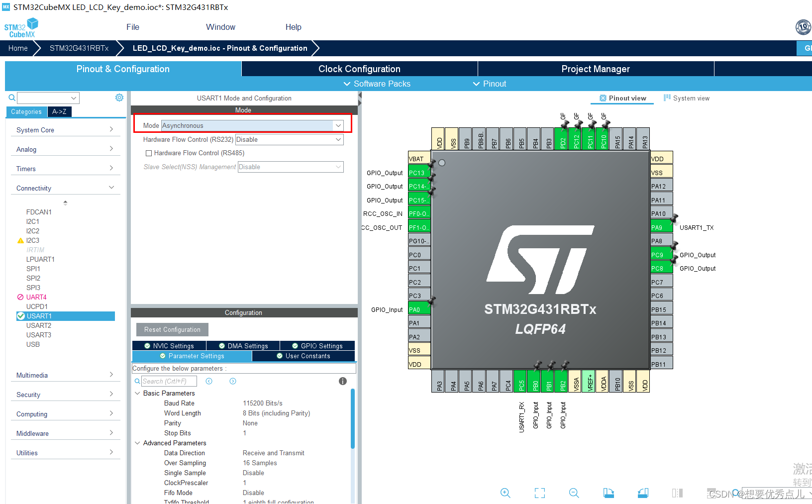The height and width of the screenshot is (504, 812).
Task: Click the PA9 pin labeled USART1_TX
Action: [661, 226]
